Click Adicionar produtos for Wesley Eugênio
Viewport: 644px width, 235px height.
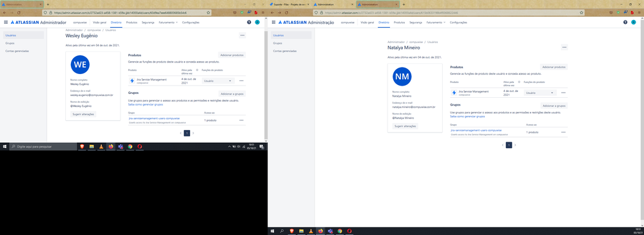point(232,55)
